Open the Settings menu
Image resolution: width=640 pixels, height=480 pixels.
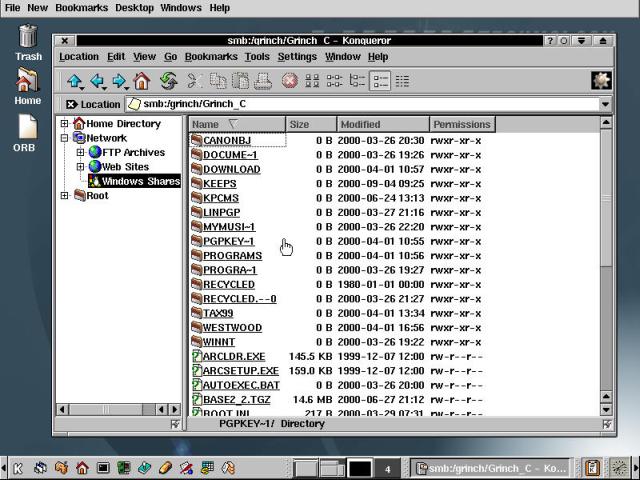(297, 57)
